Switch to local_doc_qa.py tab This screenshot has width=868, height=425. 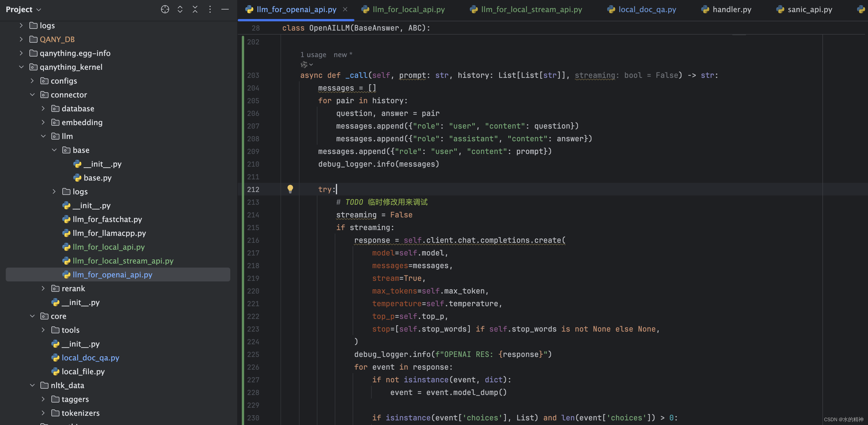[641, 10]
